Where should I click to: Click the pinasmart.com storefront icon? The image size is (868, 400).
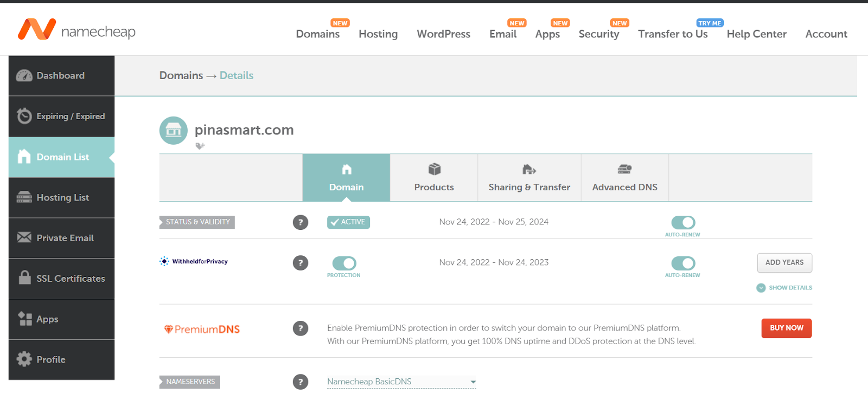point(174,131)
